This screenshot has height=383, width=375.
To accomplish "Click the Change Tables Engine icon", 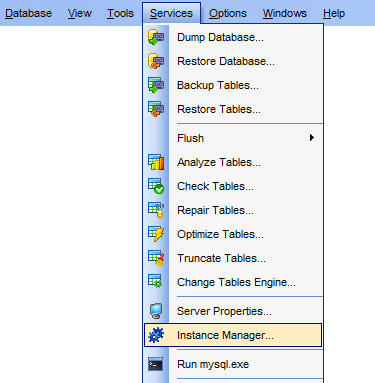I will click(156, 282).
